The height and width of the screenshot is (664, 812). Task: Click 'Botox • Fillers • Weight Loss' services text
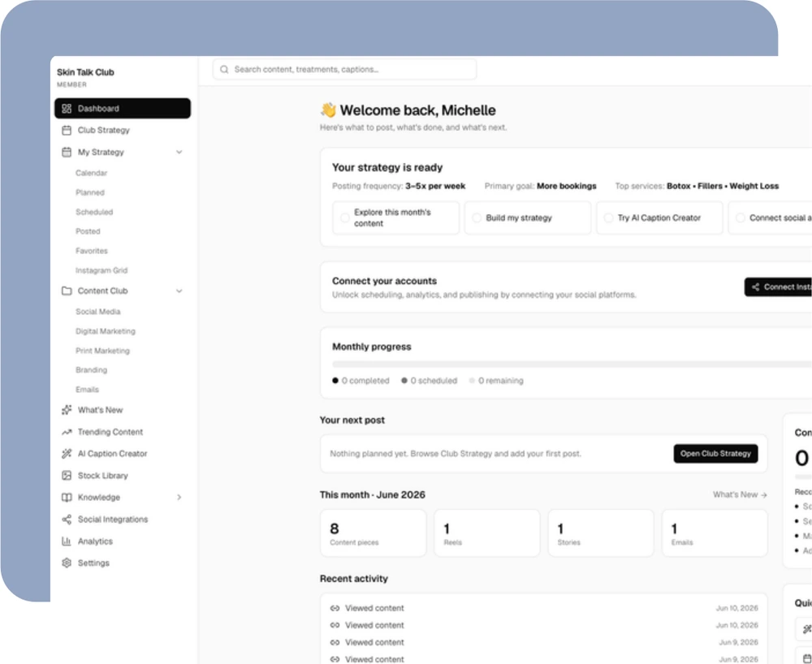pyautogui.click(x=723, y=186)
